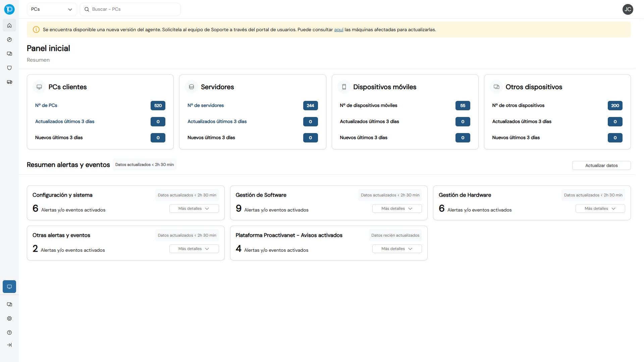Expand Más detalles for Configuración y sistema
Image resolution: width=644 pixels, height=362 pixels.
(194, 208)
